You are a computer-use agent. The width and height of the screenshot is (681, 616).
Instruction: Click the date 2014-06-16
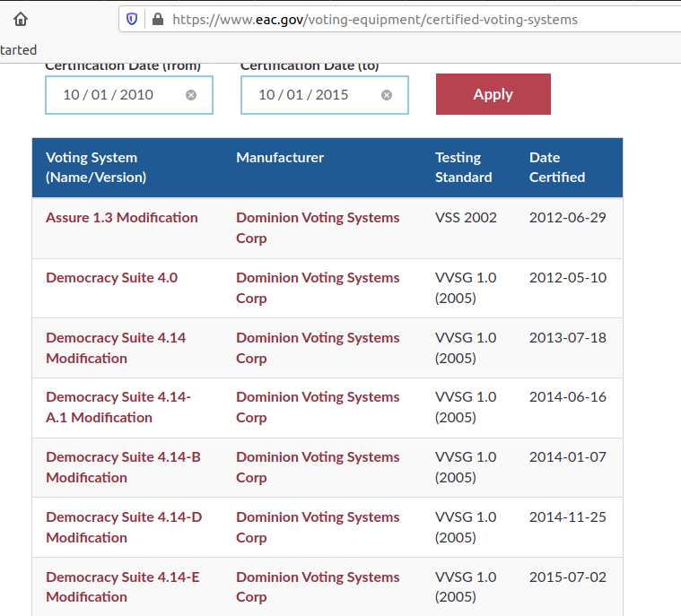click(567, 397)
